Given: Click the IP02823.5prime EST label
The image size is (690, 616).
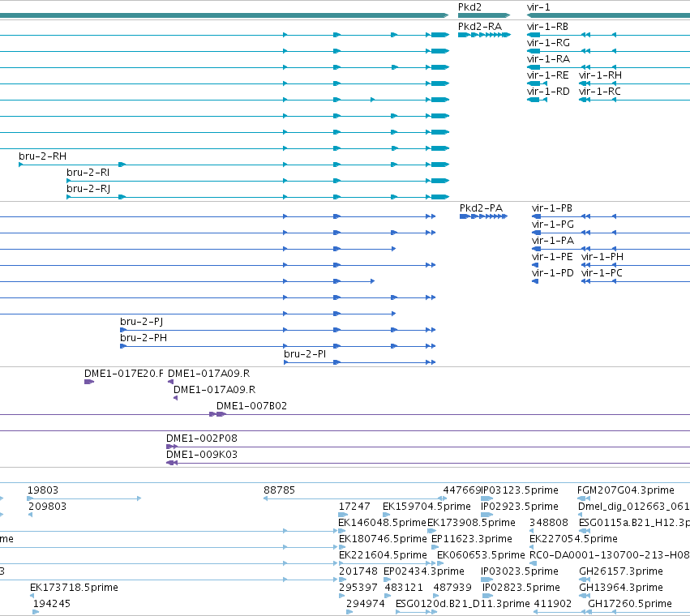Looking at the screenshot, I should pos(521,588).
